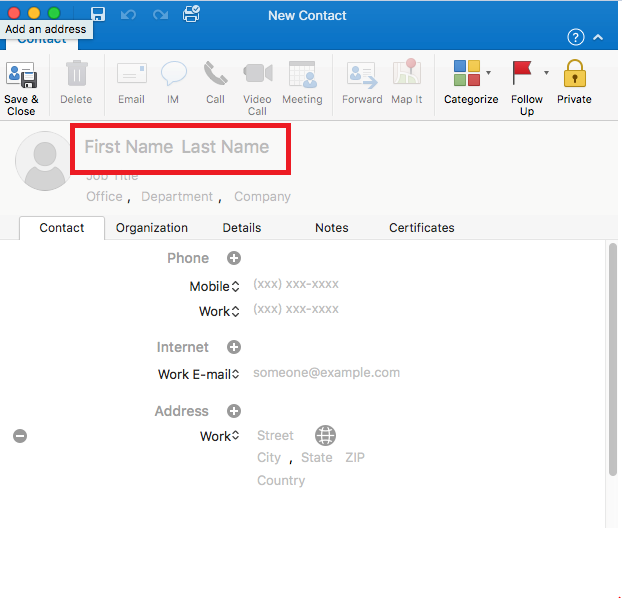Click the City field
The width and height of the screenshot is (622, 598).
click(x=269, y=458)
